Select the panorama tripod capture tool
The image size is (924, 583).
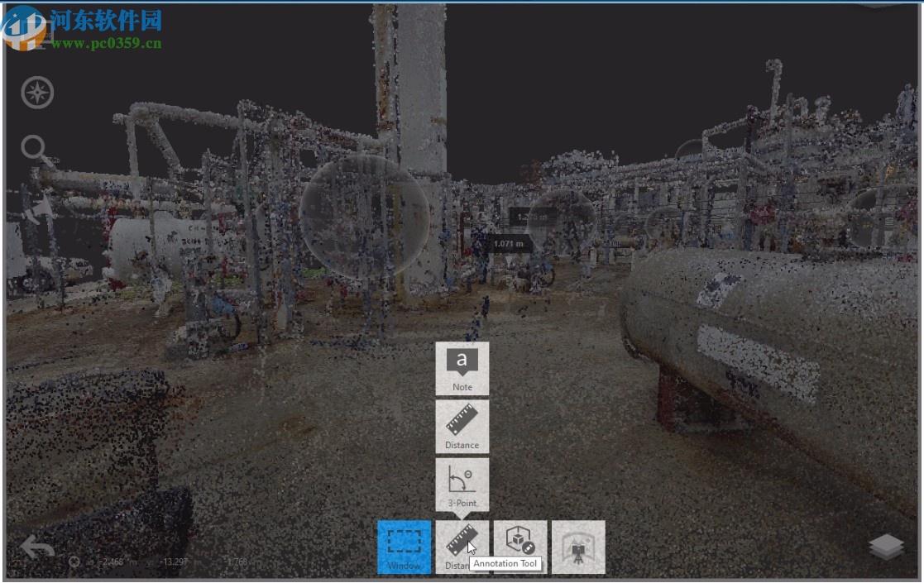tap(577, 546)
